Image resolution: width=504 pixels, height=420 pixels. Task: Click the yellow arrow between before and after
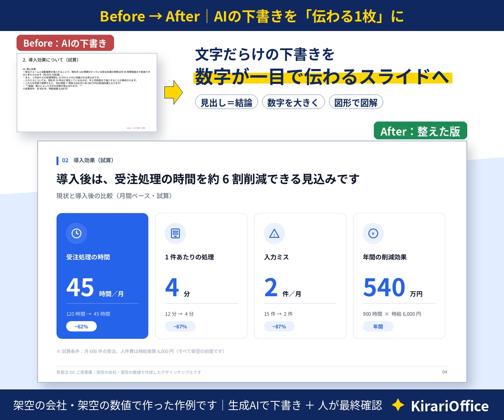click(x=174, y=92)
